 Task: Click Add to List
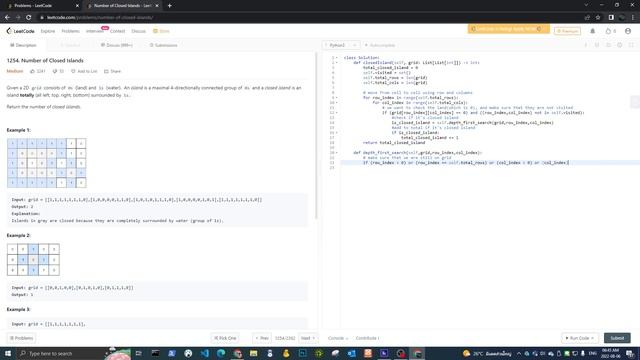pyautogui.click(x=84, y=71)
